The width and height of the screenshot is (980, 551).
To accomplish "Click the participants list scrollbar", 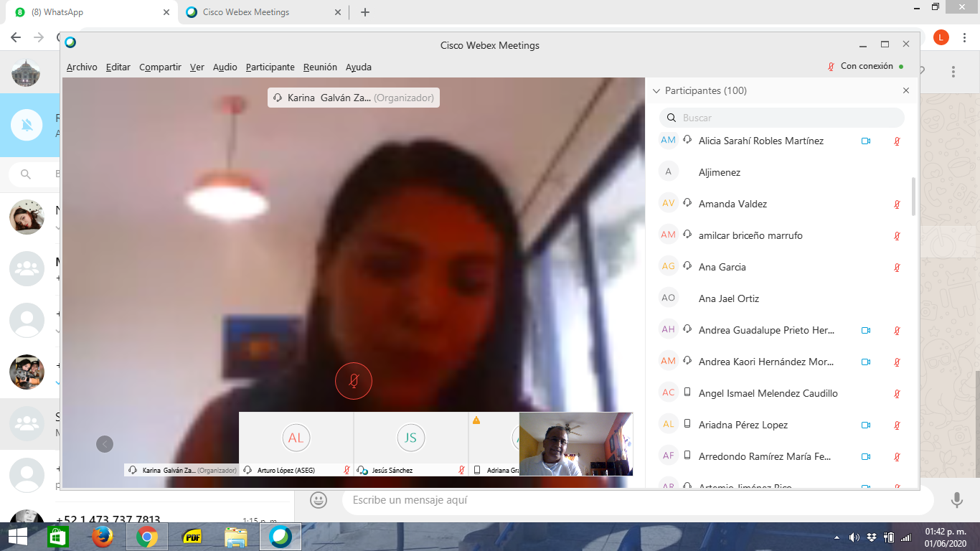I will tap(913, 197).
